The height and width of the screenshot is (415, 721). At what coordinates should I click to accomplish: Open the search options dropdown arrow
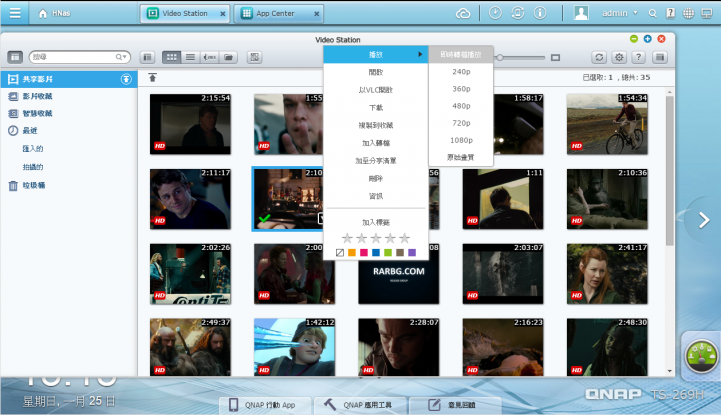click(124, 57)
